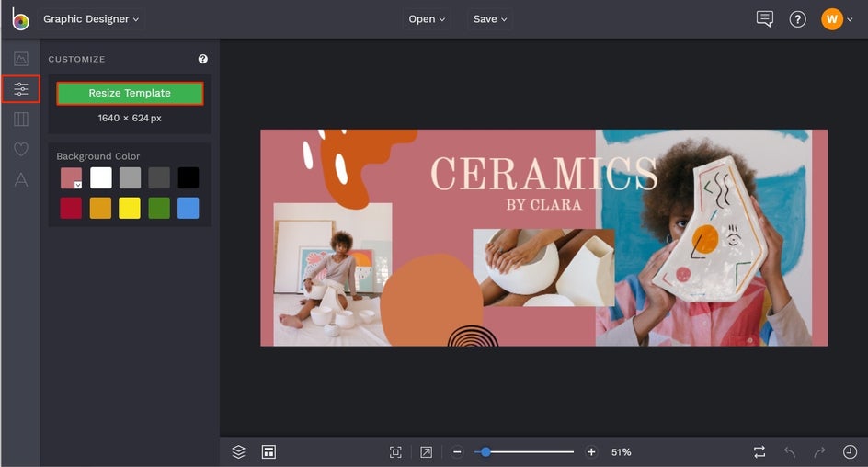The image size is (868, 467).
Task: Open the heart-shaped Graphics sidebar icon
Action: [20, 149]
